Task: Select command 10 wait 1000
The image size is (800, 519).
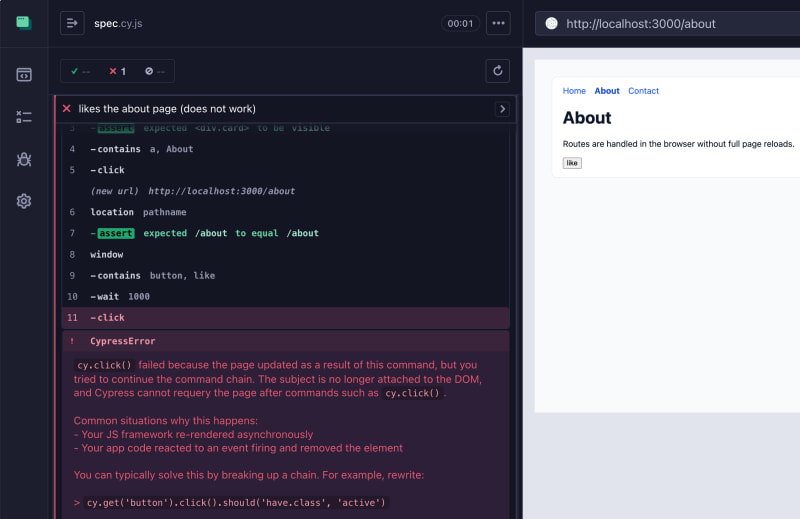Action: (286, 296)
